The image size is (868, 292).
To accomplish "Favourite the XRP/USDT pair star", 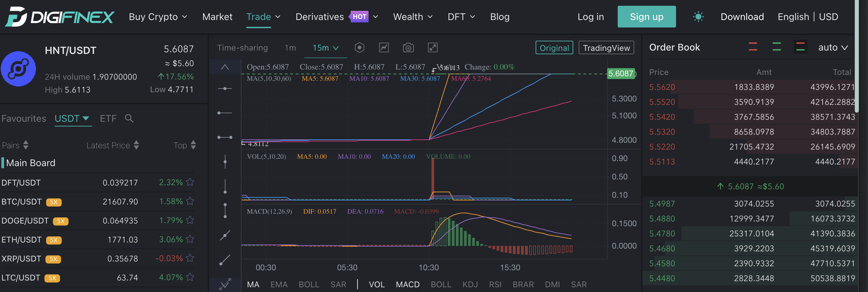I will point(190,258).
